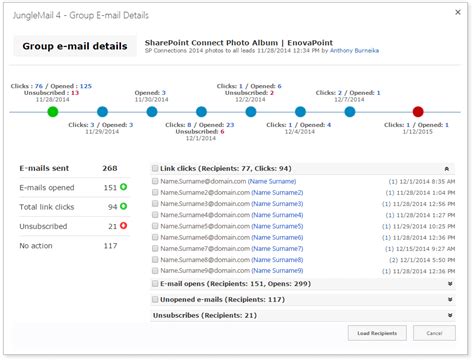
Task: Open the (Name Surname7) profile link
Action: (277, 249)
